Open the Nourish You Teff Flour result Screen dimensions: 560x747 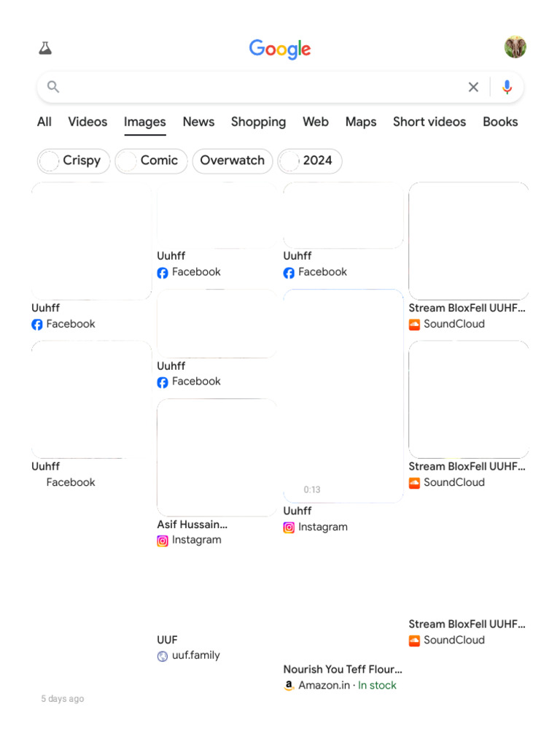coord(342,669)
